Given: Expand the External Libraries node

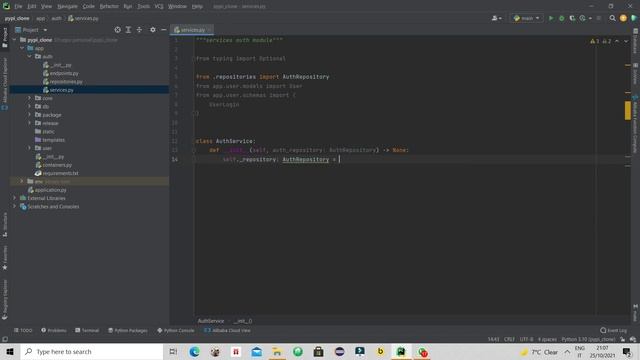Looking at the screenshot, I should tap(14, 198).
